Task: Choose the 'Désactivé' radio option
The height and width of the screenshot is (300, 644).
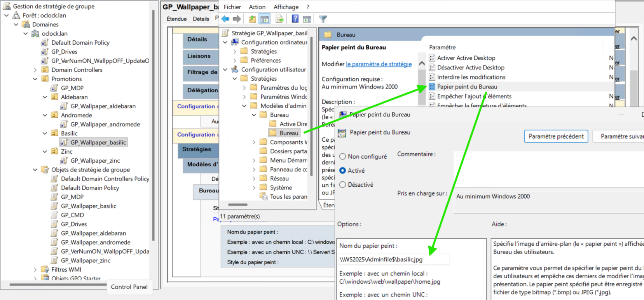Action: point(342,185)
